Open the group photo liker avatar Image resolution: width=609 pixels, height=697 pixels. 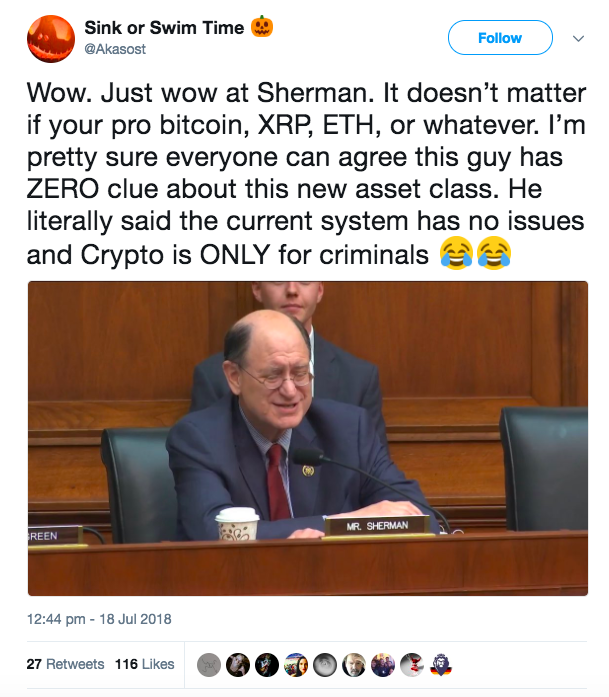[x=382, y=664]
